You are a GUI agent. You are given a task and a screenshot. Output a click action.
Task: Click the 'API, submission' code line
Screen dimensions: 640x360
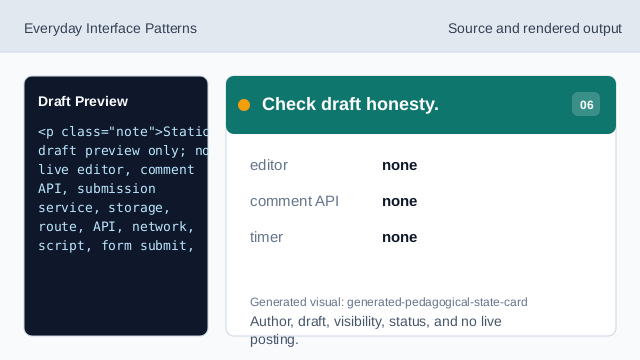pos(97,189)
